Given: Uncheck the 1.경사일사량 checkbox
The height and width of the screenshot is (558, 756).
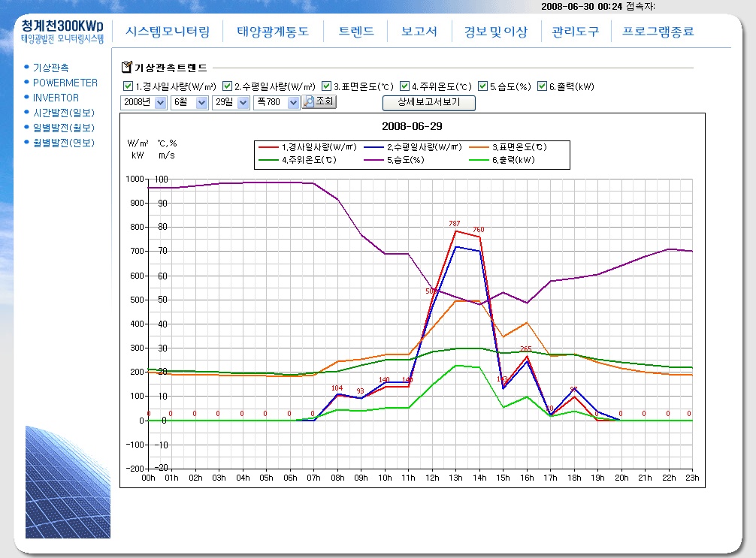Looking at the screenshot, I should (128, 86).
